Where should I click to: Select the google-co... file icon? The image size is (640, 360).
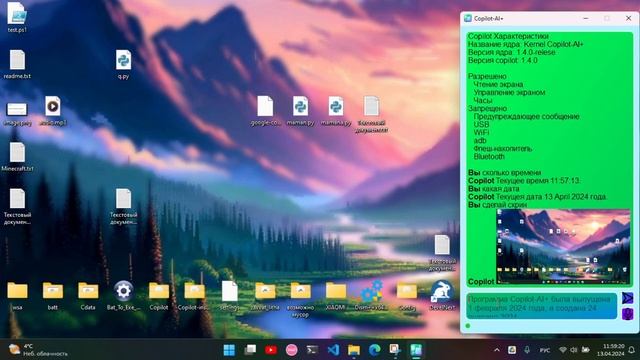(265, 111)
